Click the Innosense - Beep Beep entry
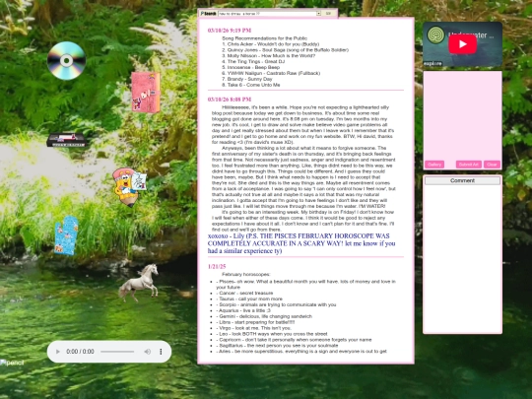 click(x=251, y=67)
